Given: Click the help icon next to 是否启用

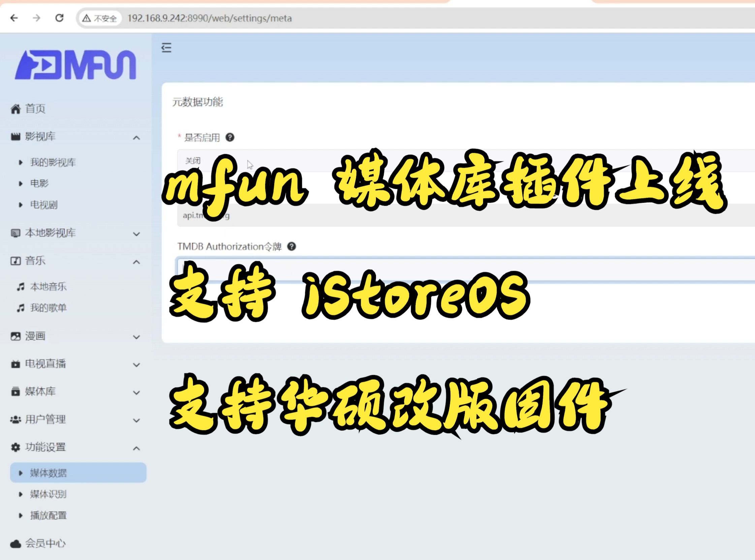Looking at the screenshot, I should pyautogui.click(x=230, y=137).
